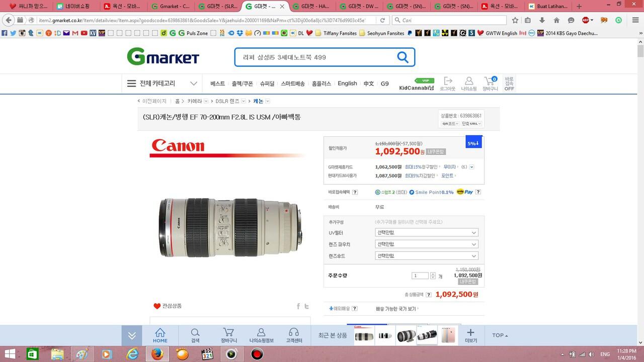The width and height of the screenshot is (644, 362).
Task: Click HOME icon in bottom bar
Action: pos(160,336)
